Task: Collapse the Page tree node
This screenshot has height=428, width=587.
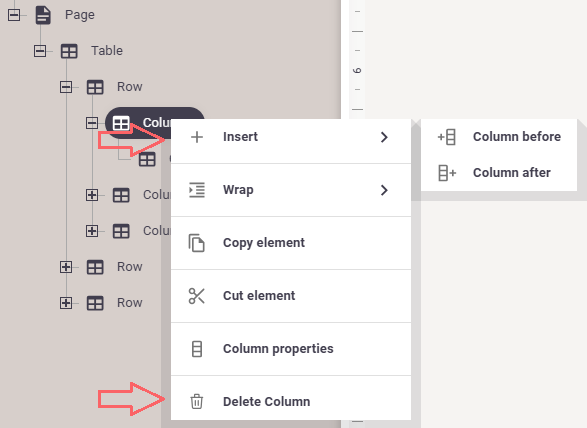Action: [x=14, y=15]
